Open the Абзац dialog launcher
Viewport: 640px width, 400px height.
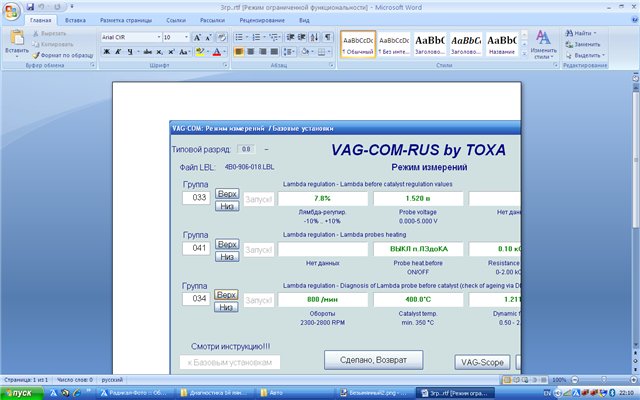(331, 65)
